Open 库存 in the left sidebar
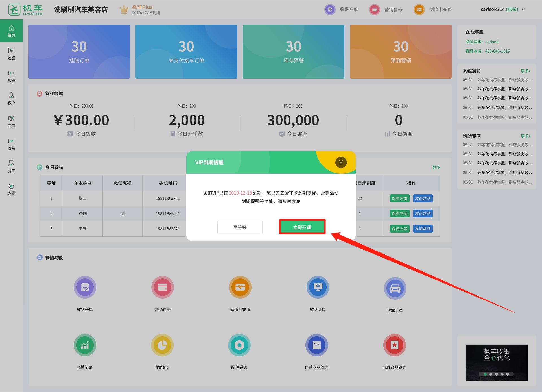 (11, 121)
